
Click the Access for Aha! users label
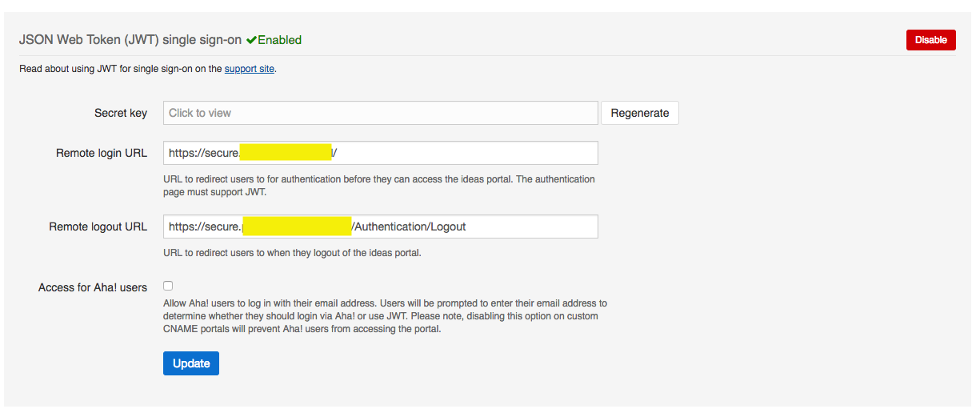pos(93,287)
